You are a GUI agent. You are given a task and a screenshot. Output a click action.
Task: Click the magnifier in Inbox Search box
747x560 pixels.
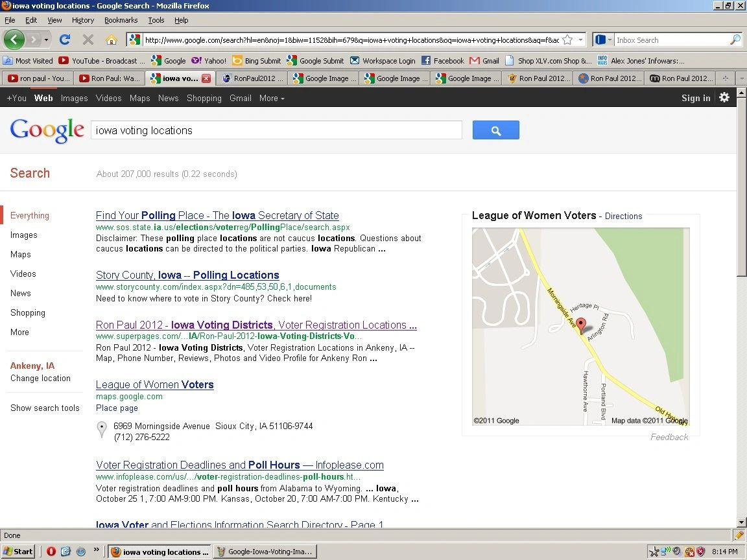coord(735,40)
